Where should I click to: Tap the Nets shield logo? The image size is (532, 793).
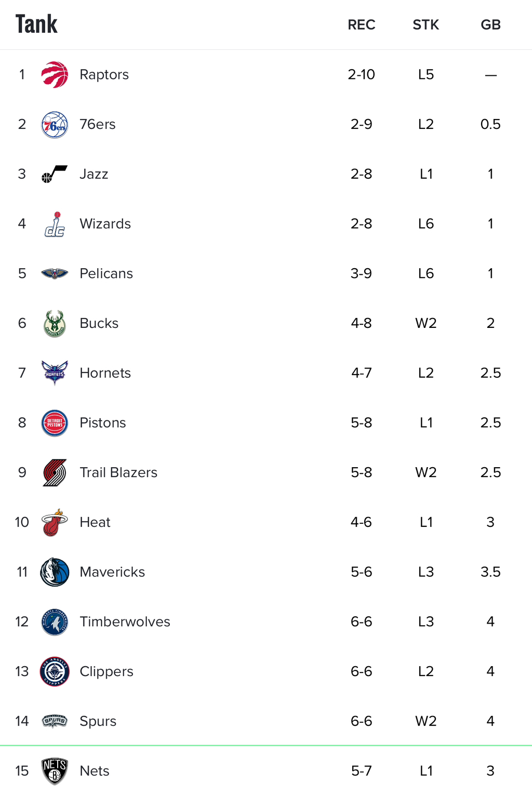(x=55, y=771)
